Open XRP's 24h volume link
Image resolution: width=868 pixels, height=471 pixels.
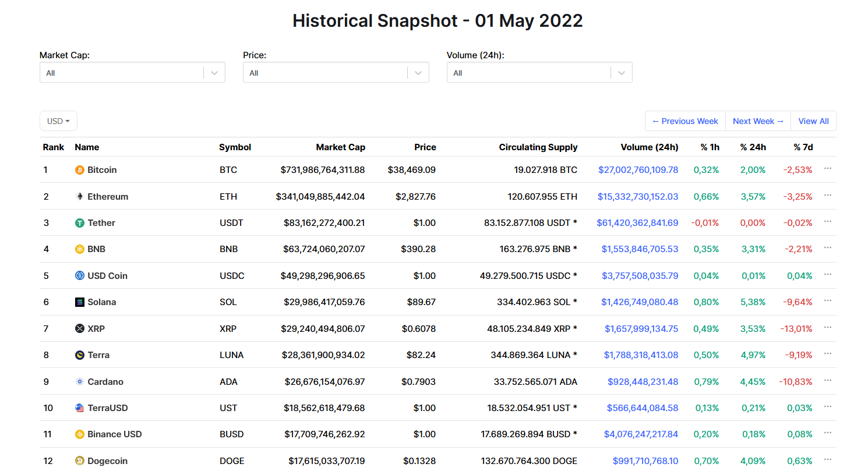641,329
